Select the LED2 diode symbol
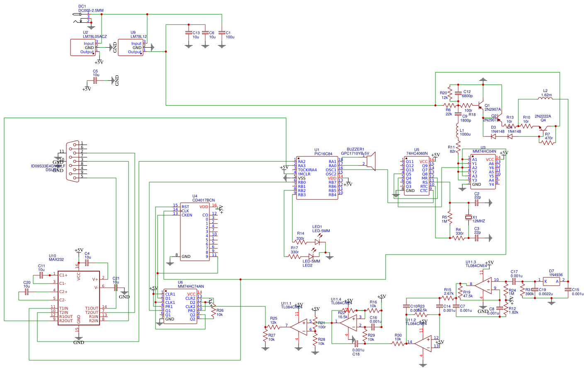Viewport: 588px width, 371px height. [311, 257]
